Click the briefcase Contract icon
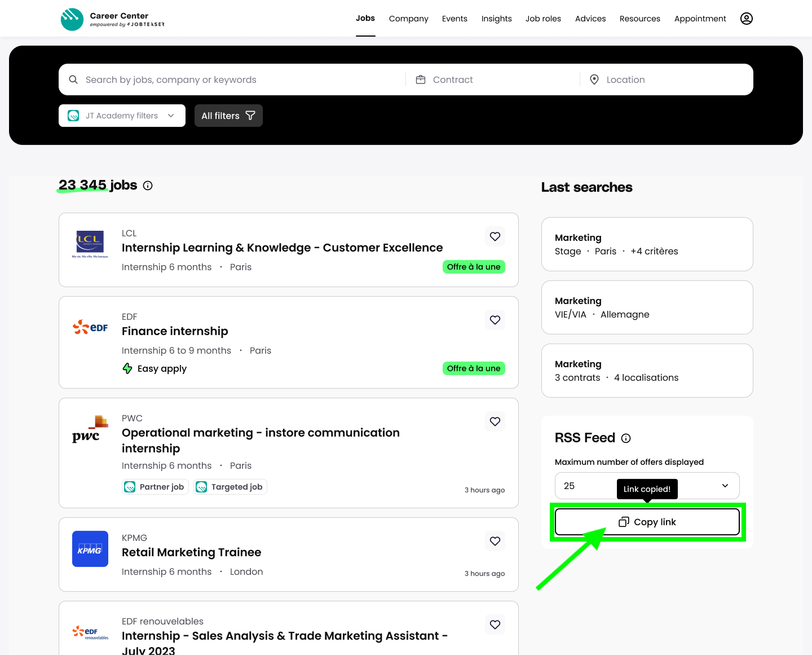This screenshot has height=655, width=812. click(x=421, y=80)
